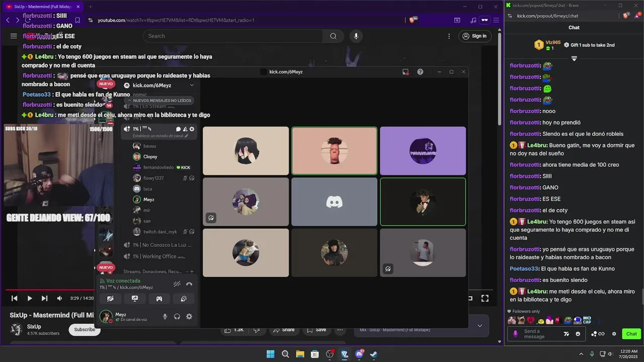This screenshot has height=362, width=644.
Task: Click YouTube search magnifier button
Action: 333,36
